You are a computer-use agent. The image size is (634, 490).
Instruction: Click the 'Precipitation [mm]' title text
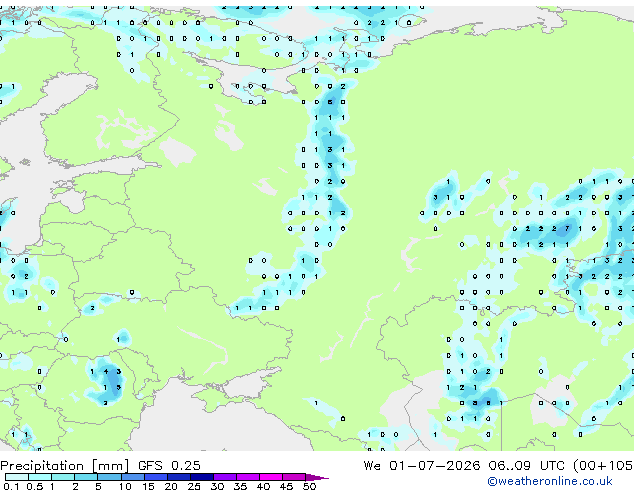[x=65, y=466]
